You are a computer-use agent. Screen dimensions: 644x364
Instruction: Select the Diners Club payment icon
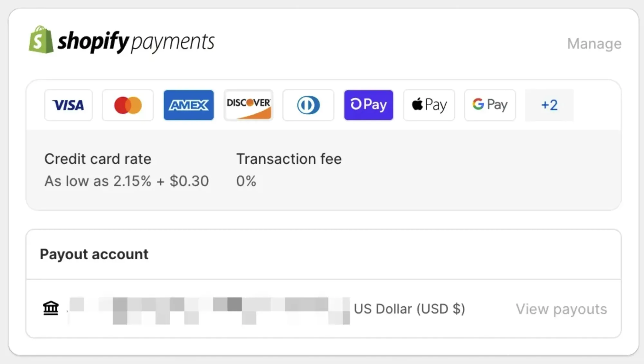tap(308, 105)
